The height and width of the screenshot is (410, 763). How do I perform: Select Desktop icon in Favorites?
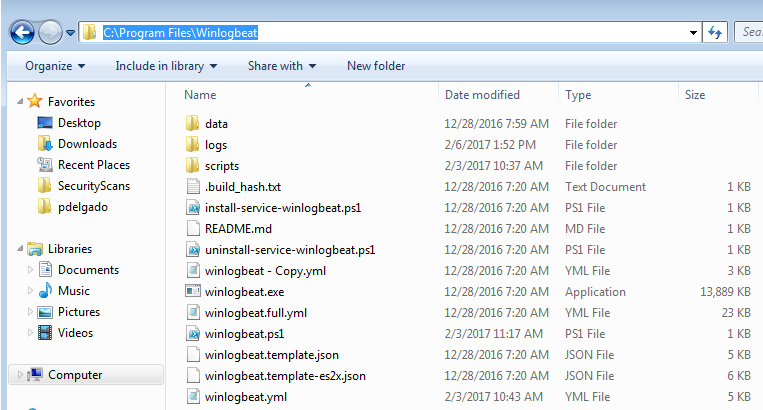(x=45, y=123)
